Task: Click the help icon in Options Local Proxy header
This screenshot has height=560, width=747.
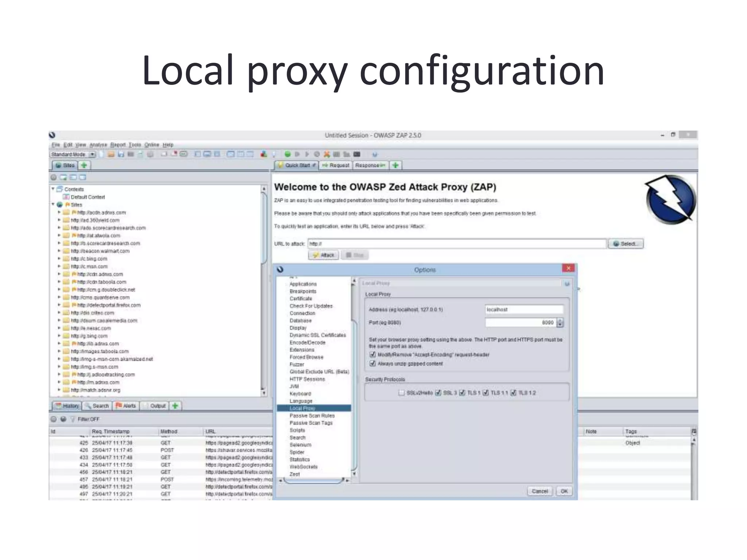Action: click(567, 284)
